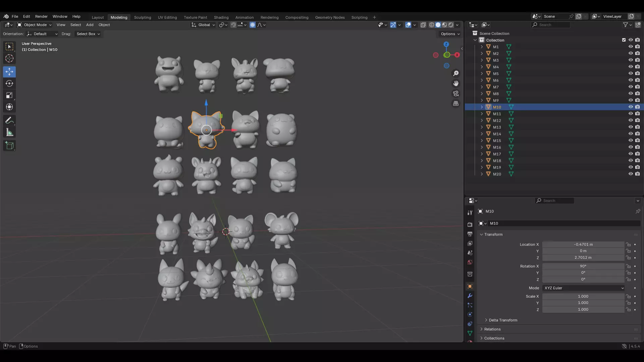Toggle the camera view icon
The width and height of the screenshot is (644, 362).
456,94
